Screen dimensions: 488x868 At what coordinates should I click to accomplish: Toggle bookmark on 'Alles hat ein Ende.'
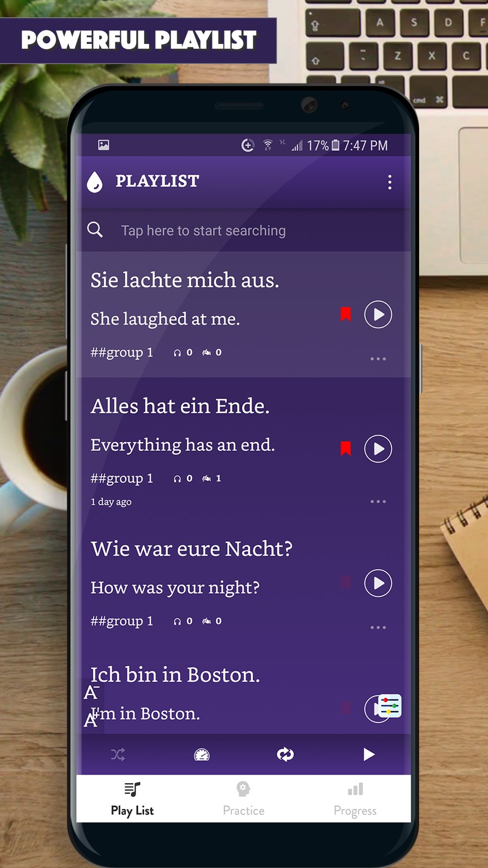click(345, 449)
